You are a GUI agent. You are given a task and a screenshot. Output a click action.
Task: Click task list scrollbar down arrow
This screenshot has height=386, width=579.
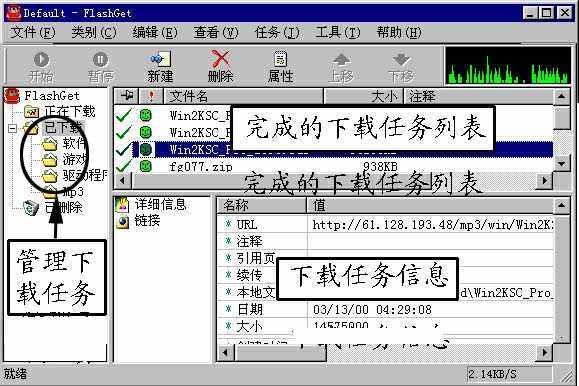click(x=561, y=163)
